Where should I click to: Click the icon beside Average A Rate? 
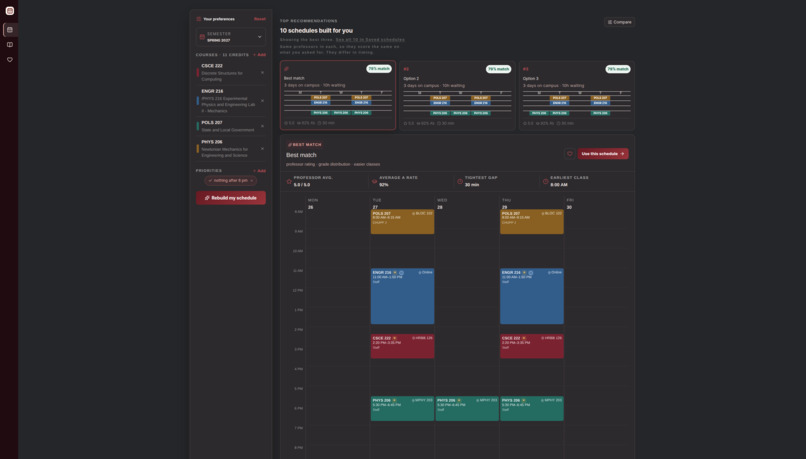pos(374,181)
